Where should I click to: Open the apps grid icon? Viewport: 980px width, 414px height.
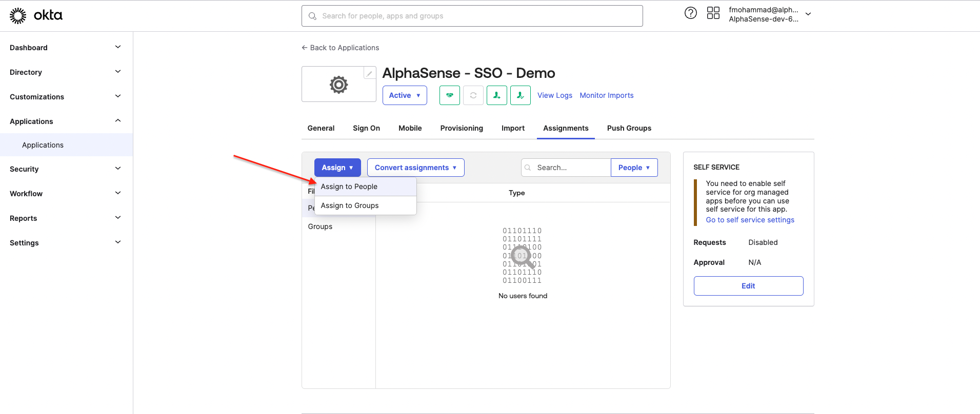pos(713,13)
